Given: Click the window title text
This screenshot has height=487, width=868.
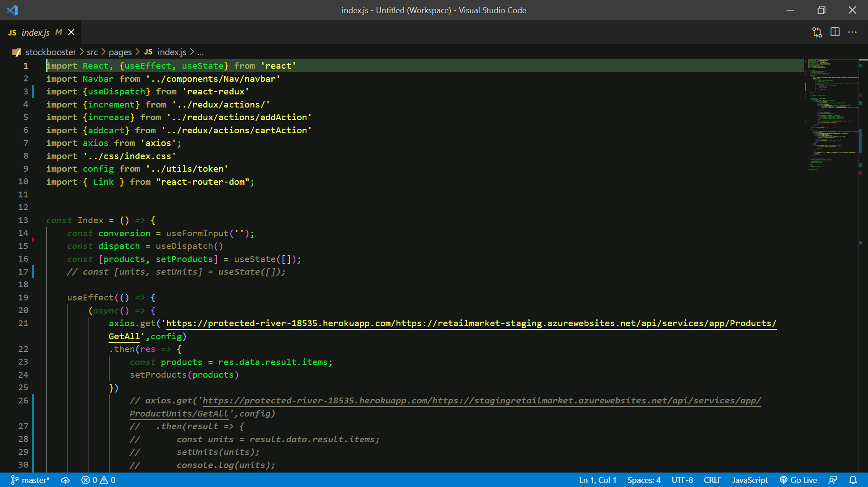Looking at the screenshot, I should (x=434, y=10).
